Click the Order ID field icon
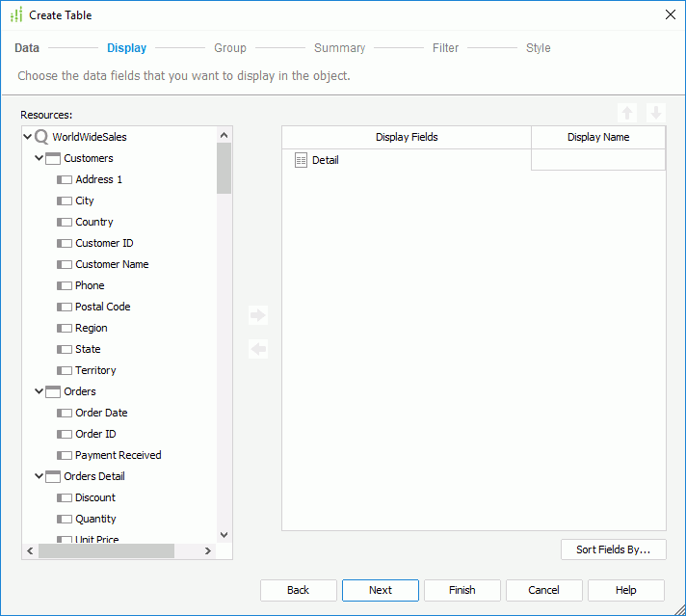Screen dimensions: 686x616 pyautogui.click(x=65, y=434)
